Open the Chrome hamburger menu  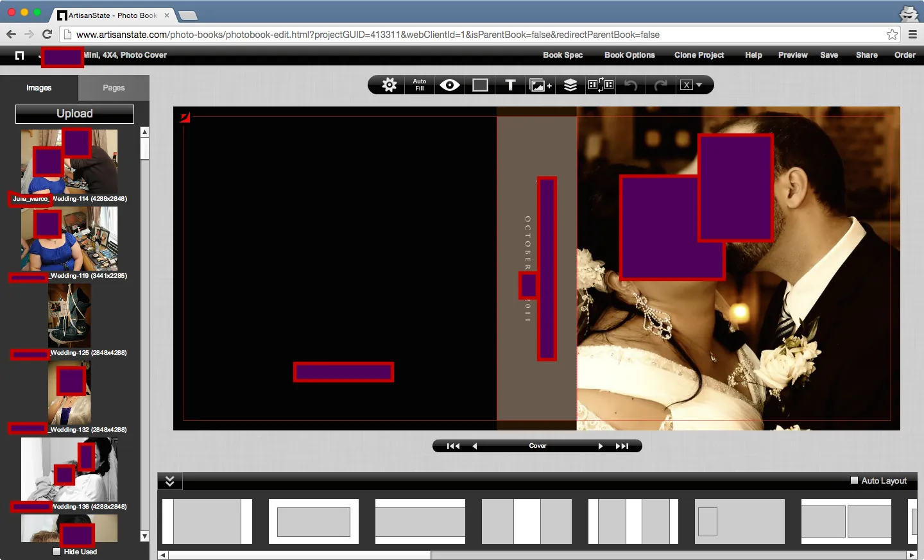(912, 35)
